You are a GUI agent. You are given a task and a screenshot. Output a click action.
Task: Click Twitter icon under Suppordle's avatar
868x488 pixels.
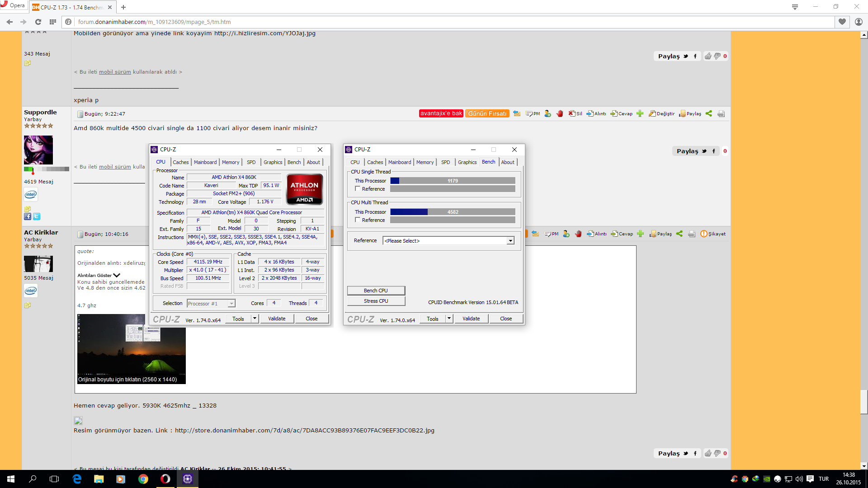click(x=37, y=216)
